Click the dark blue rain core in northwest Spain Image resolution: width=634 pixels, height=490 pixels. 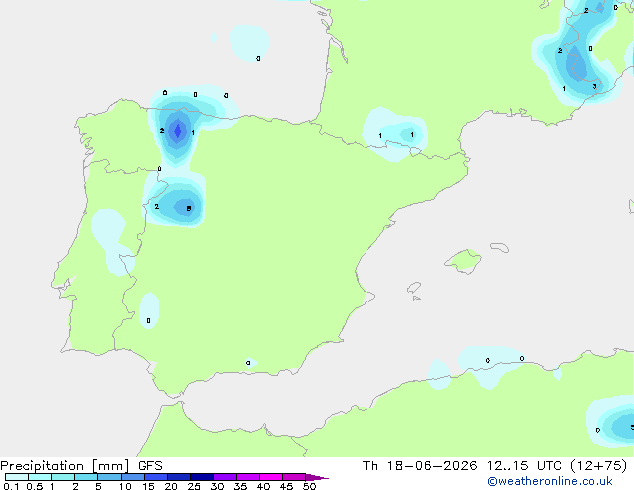point(178,131)
